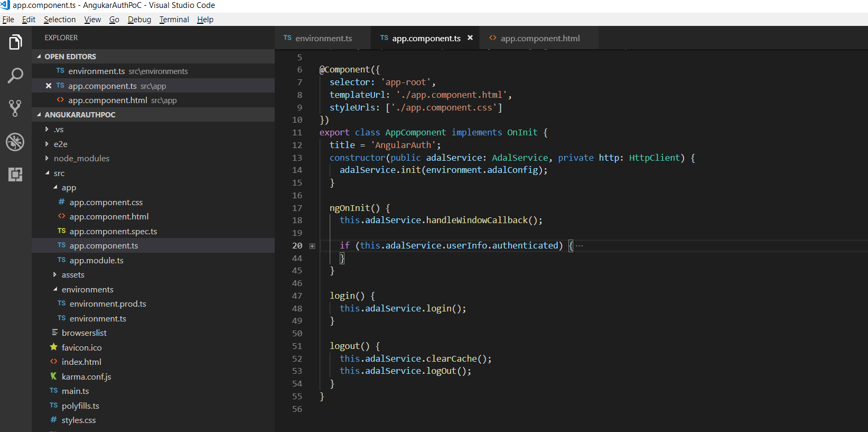Close the app.component.ts editor tab
Screen dimensions: 868x432
tap(470, 38)
